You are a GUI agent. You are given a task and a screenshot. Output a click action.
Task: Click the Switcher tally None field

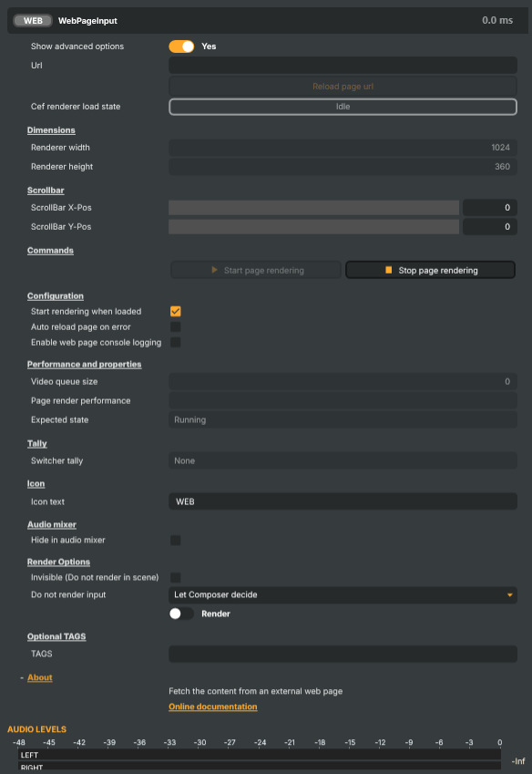pos(343,460)
